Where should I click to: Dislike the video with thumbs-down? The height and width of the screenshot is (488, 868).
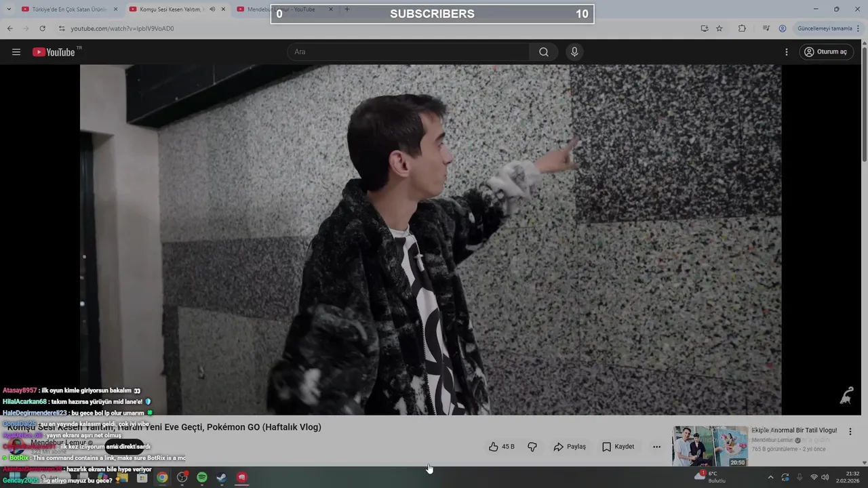[532, 447]
